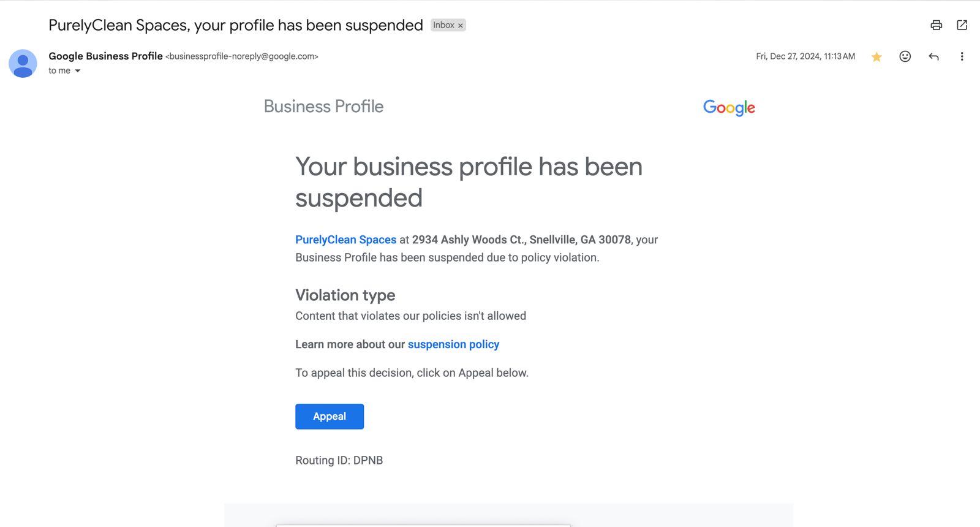Open the three-dot more options menu
This screenshot has width=980, height=527.
pyautogui.click(x=962, y=56)
